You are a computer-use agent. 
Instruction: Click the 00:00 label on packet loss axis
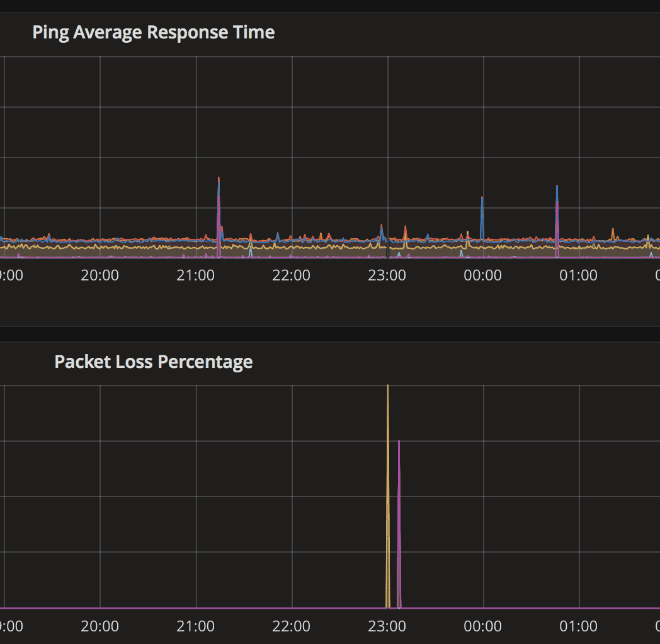pos(483,626)
